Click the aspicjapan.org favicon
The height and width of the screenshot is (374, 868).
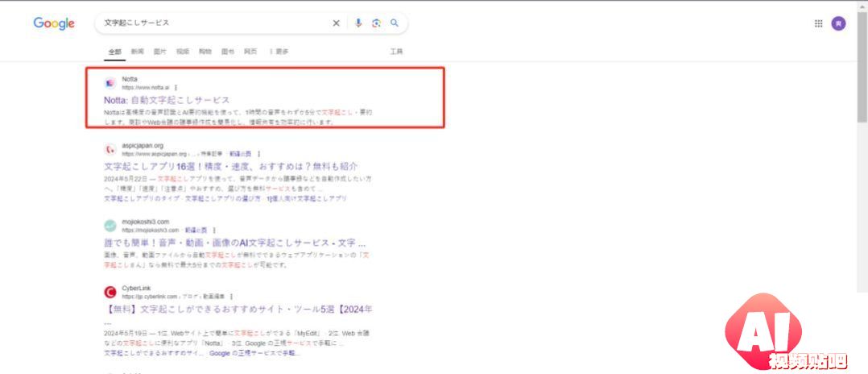pos(110,150)
